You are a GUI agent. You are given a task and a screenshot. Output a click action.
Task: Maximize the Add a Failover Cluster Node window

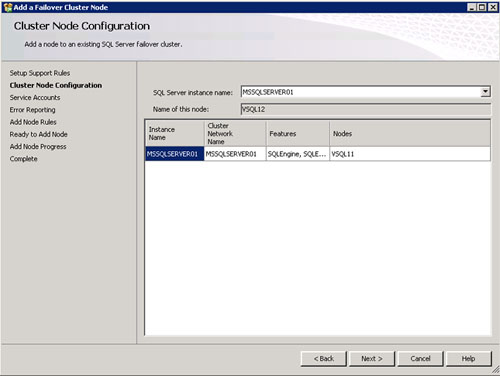pyautogui.click(x=482, y=7)
